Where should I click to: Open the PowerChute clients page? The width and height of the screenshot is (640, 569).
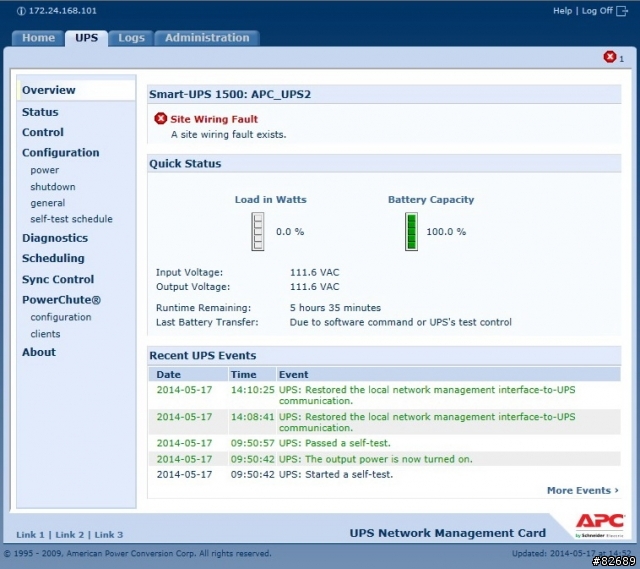coord(45,334)
